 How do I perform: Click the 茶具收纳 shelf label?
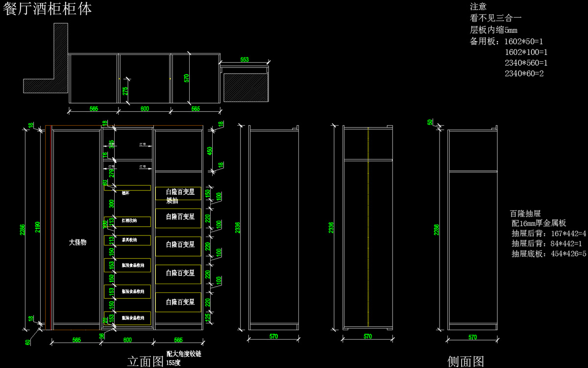pyautogui.click(x=129, y=239)
